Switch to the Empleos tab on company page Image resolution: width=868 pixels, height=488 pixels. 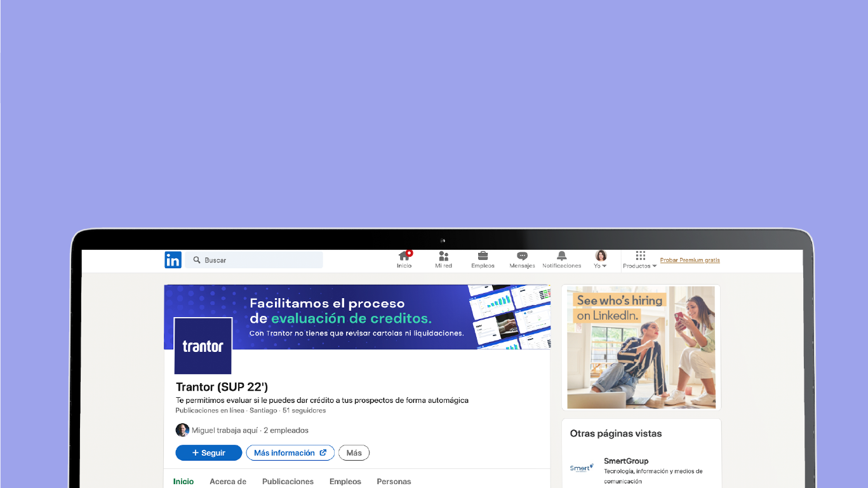coord(345,482)
